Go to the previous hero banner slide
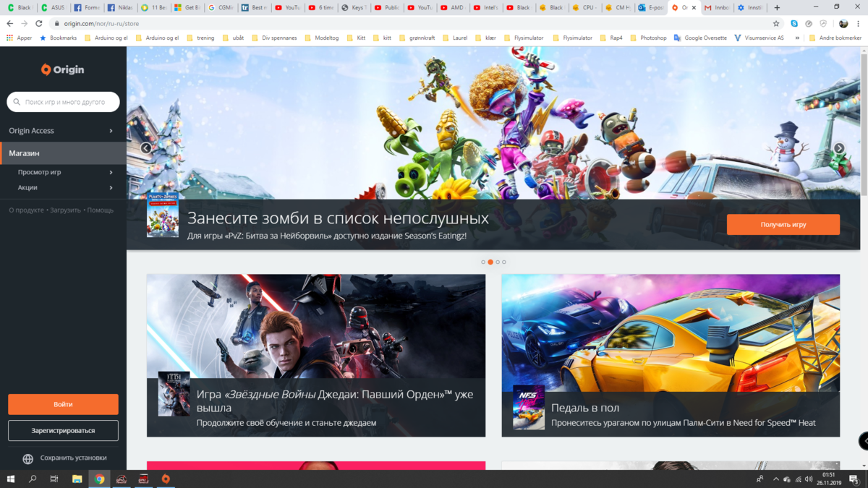868x488 pixels. coord(145,148)
